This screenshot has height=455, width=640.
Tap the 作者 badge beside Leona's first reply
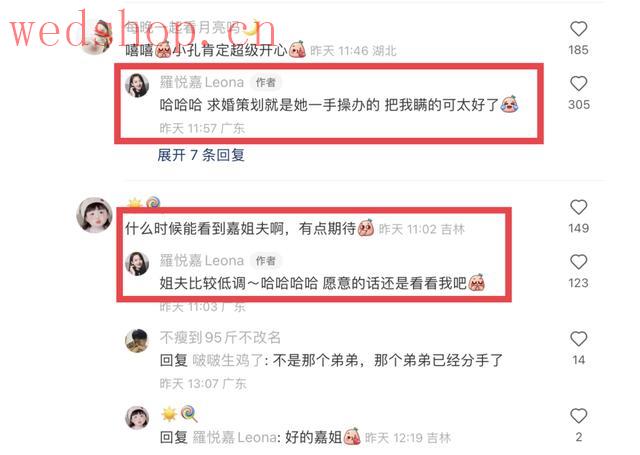pyautogui.click(x=266, y=82)
